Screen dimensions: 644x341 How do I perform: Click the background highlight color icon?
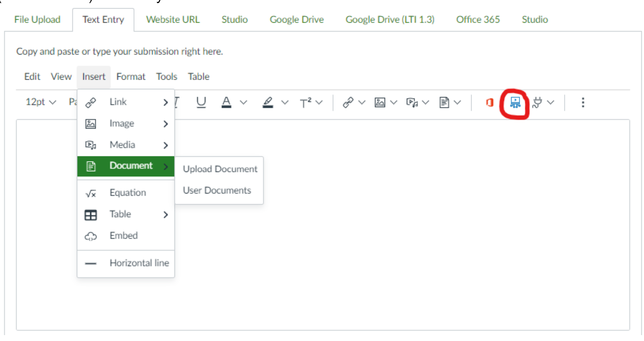pos(268,102)
